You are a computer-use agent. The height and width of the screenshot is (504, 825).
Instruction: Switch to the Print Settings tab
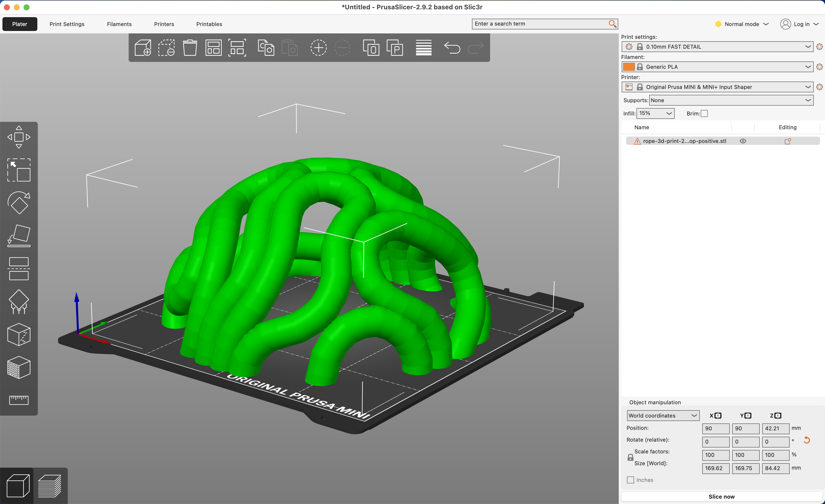tap(67, 24)
